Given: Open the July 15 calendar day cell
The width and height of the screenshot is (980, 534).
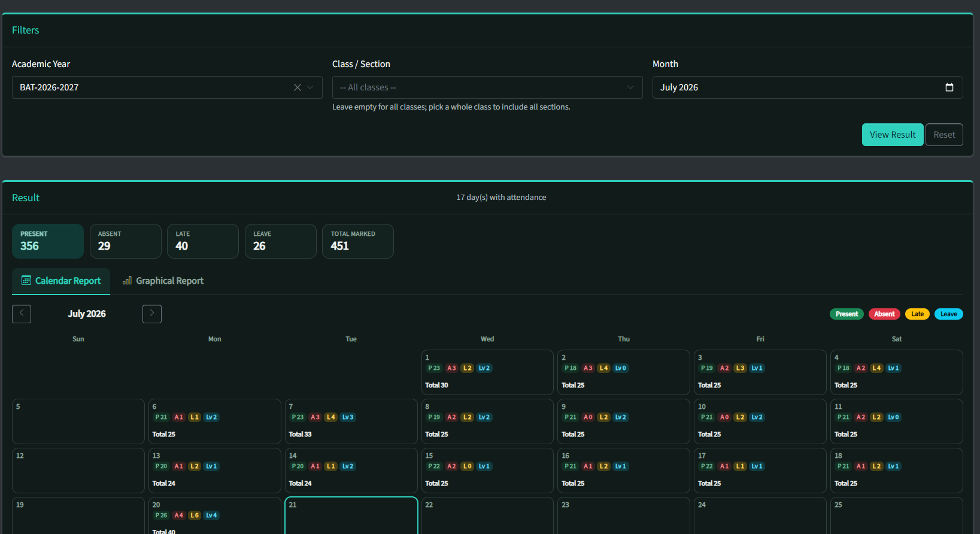Looking at the screenshot, I should click(487, 471).
